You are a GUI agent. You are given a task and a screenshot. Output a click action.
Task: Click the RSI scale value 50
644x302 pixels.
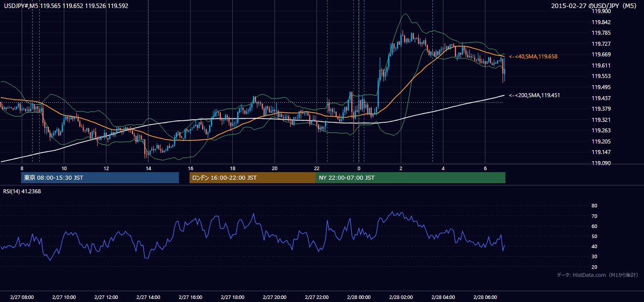(594, 236)
